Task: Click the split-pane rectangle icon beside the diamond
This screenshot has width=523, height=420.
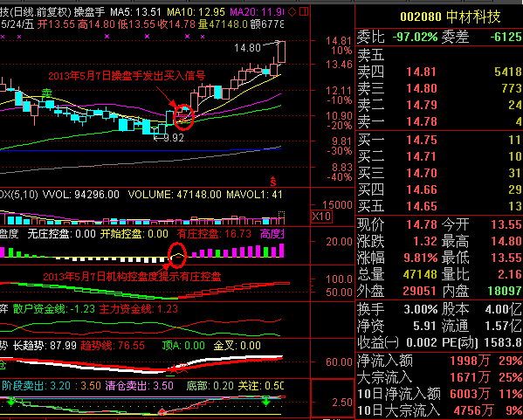Action: pyautogui.click(x=304, y=12)
